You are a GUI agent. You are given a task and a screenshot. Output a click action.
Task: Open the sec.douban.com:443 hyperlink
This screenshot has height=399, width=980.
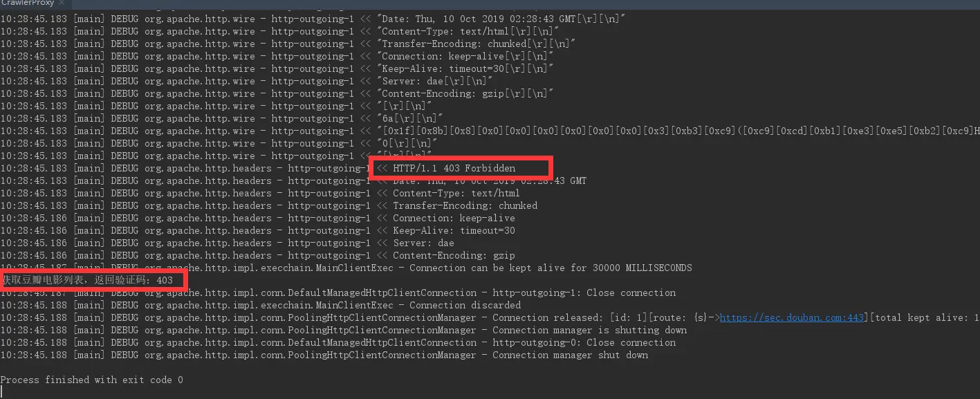792,317
